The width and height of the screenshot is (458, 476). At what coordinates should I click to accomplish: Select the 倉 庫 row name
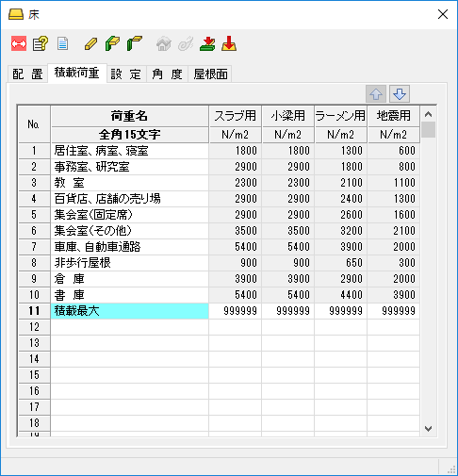coord(130,279)
